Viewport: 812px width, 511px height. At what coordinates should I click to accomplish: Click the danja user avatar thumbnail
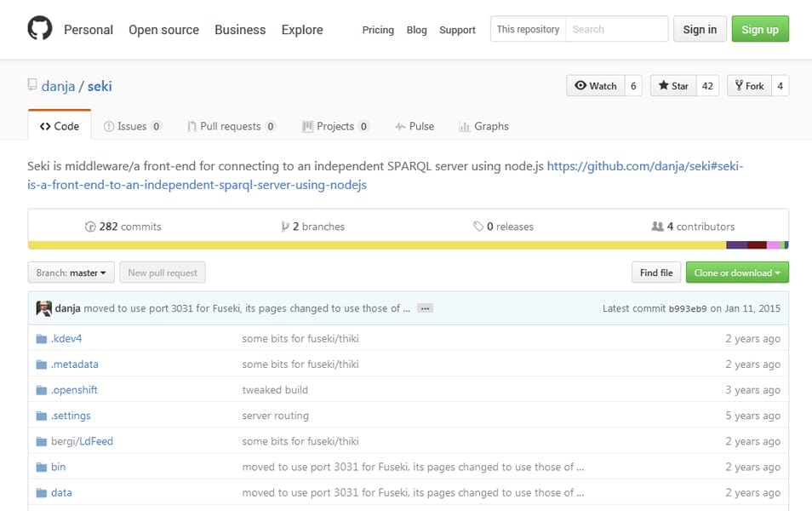click(x=43, y=308)
